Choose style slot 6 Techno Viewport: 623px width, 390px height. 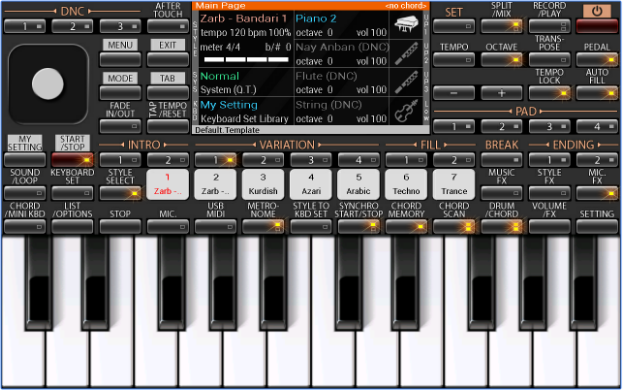[406, 185]
